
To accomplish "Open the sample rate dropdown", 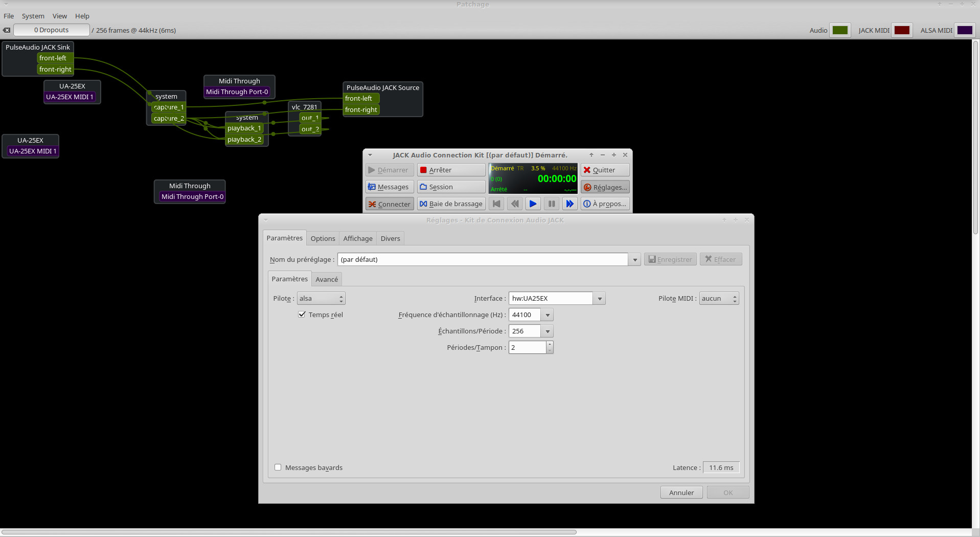I will coord(547,315).
